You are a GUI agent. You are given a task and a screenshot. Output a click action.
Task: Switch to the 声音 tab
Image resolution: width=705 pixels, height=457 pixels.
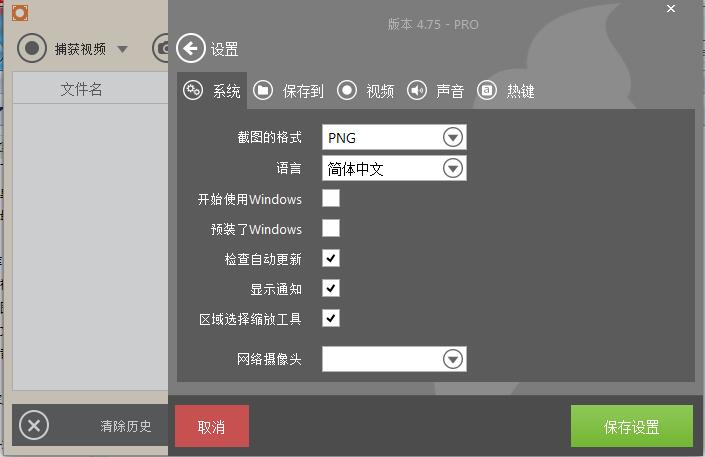click(435, 90)
